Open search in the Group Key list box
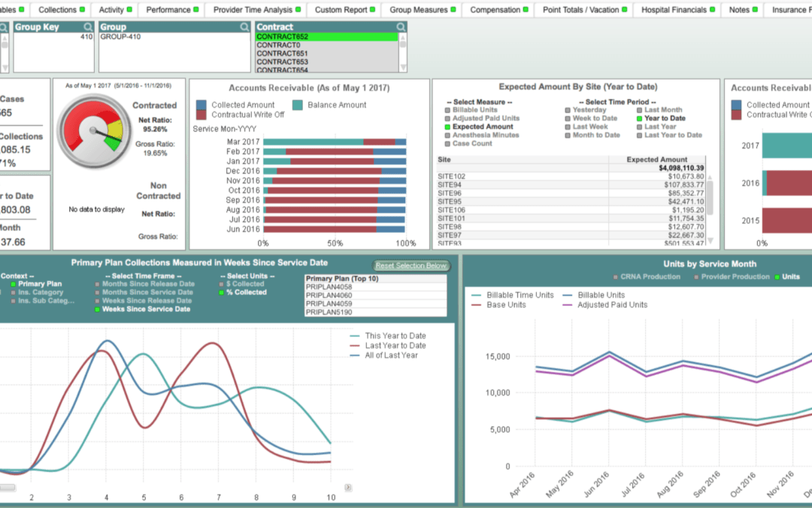Viewport: 812px width, 508px height. pos(89,27)
